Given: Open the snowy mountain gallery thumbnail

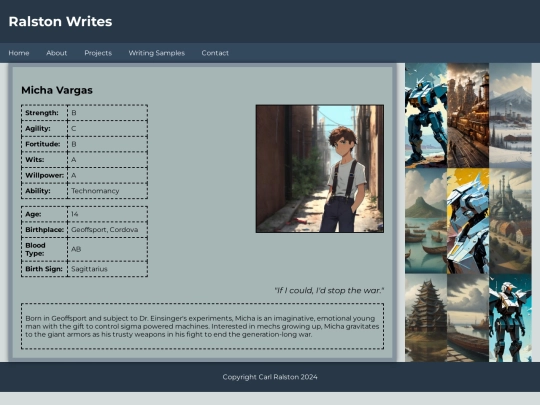Looking at the screenshot, I should [x=510, y=115].
